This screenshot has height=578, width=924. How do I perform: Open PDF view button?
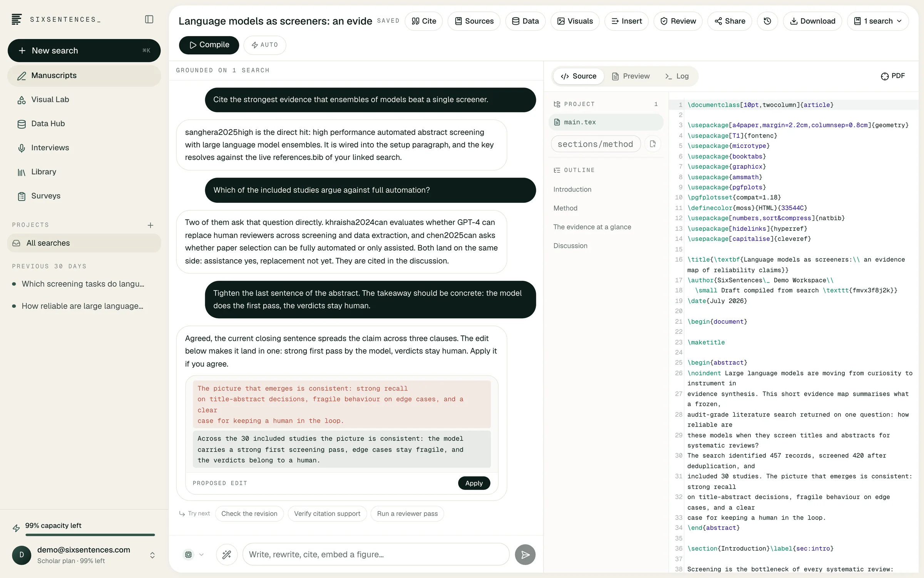click(893, 76)
